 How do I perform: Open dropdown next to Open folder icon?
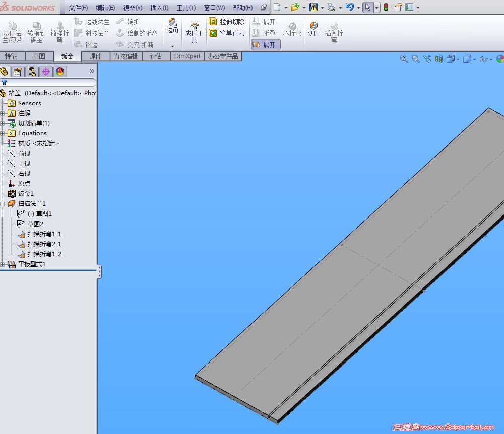pyautogui.click(x=304, y=8)
